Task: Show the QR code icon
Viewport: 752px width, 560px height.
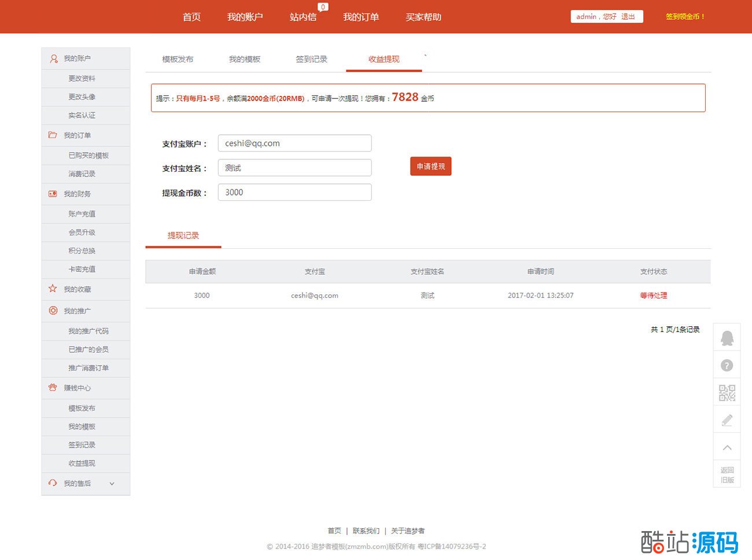Action: pos(727,393)
